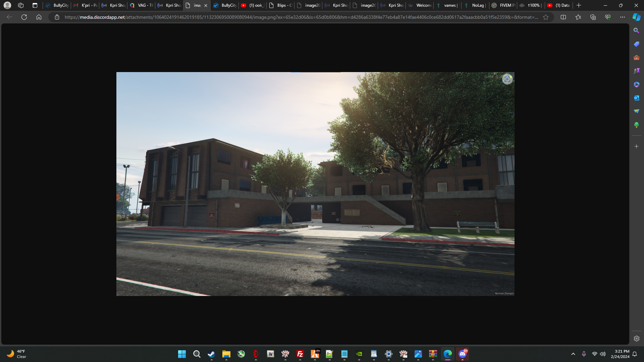
Task: Open the Edge profile avatar menu
Action: tap(7, 5)
